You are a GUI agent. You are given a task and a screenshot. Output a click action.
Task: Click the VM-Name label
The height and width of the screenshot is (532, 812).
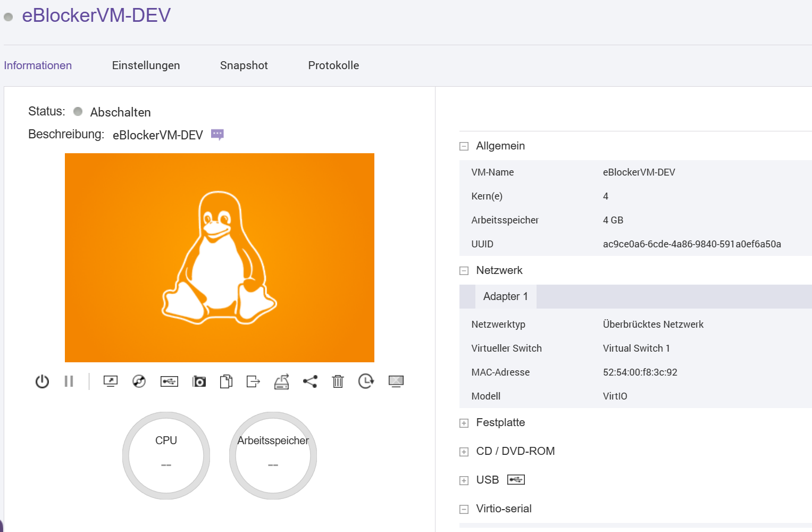pyautogui.click(x=492, y=172)
